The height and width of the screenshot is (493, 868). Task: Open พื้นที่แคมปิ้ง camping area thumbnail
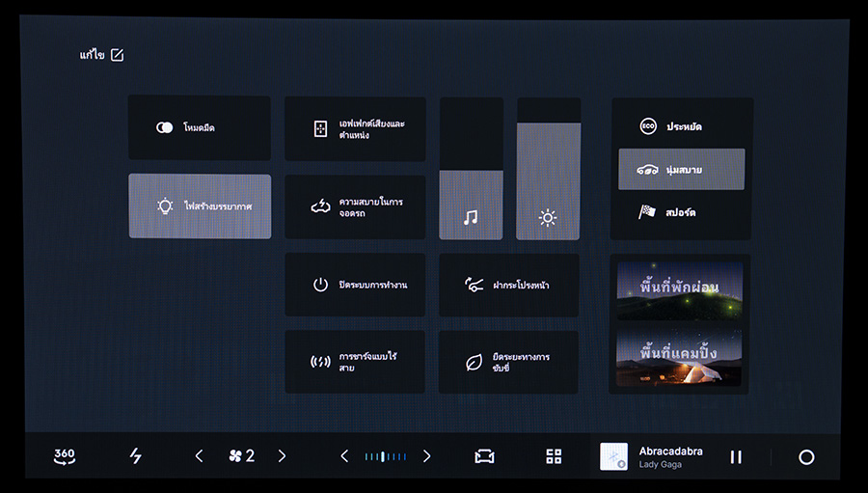[679, 357]
